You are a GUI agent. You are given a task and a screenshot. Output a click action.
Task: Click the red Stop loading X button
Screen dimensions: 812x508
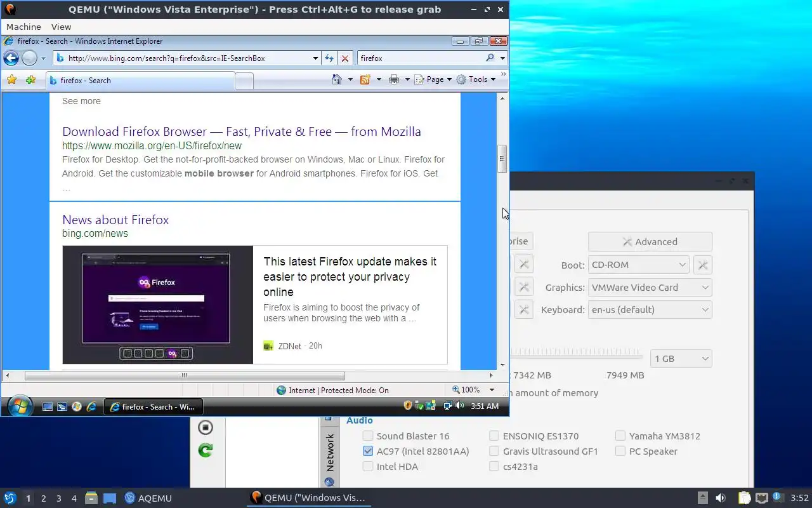(344, 58)
